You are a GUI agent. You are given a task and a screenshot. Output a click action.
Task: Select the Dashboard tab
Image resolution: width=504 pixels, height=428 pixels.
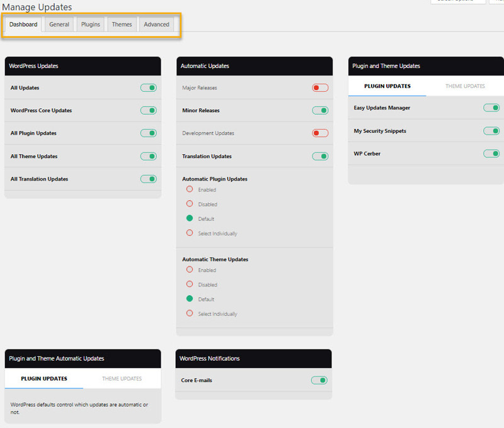pos(23,24)
